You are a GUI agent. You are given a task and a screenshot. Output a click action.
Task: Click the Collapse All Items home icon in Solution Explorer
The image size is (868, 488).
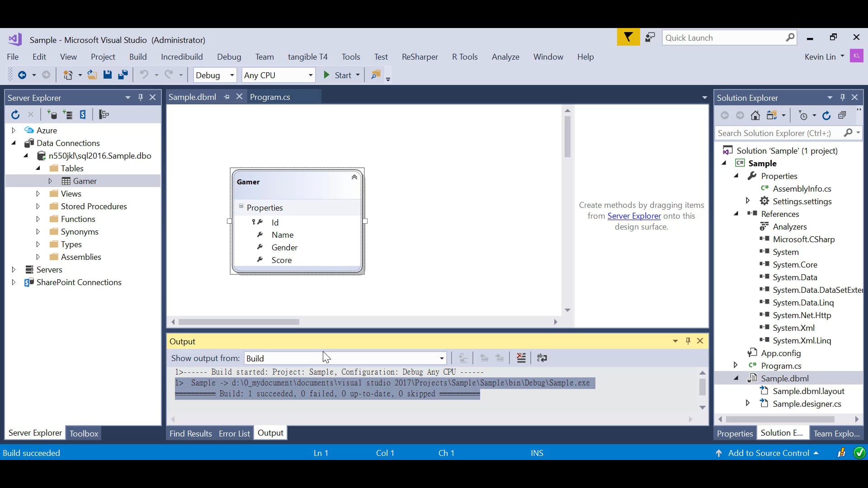755,116
